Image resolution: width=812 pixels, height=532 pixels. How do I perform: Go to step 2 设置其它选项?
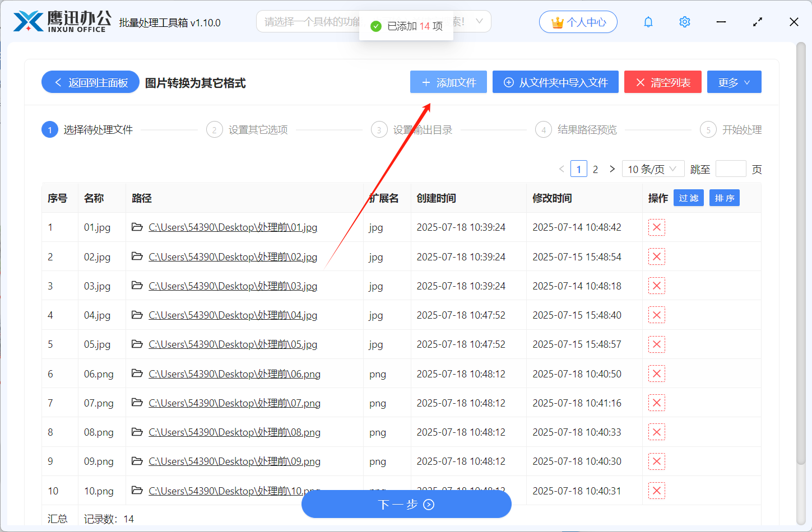247,130
